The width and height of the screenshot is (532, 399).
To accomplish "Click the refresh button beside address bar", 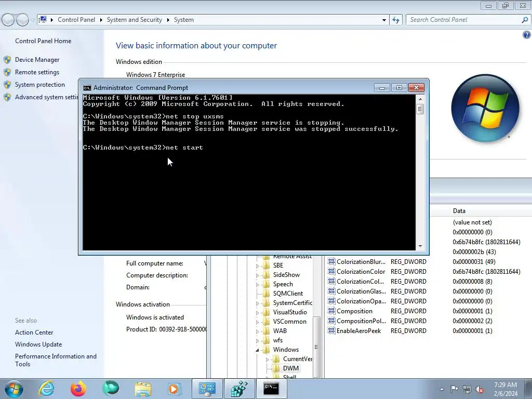I will click(x=396, y=20).
